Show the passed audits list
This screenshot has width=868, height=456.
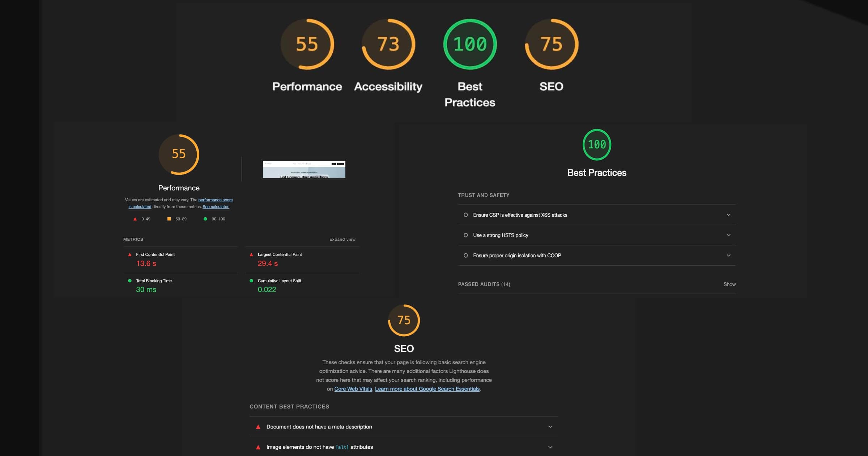click(x=729, y=284)
